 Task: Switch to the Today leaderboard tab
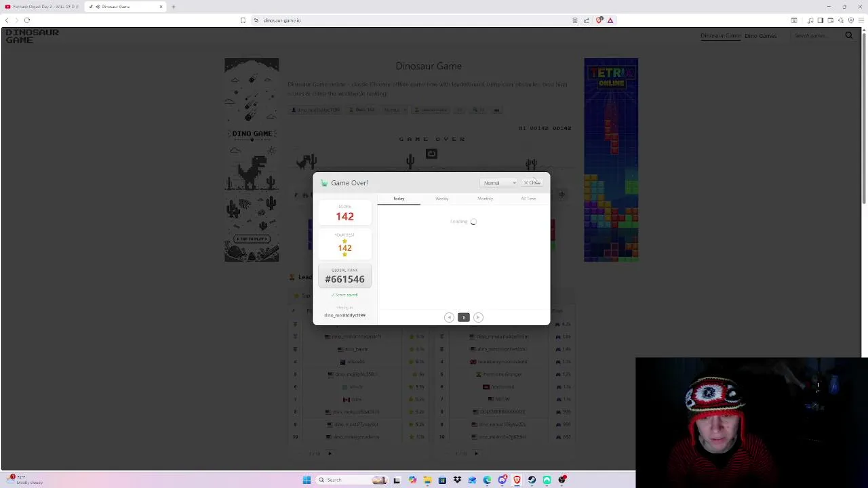[399, 199]
